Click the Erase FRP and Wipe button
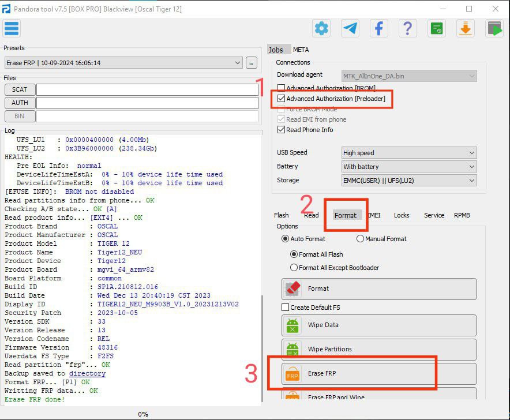Image resolution: width=510 pixels, height=420 pixels. 379,393
